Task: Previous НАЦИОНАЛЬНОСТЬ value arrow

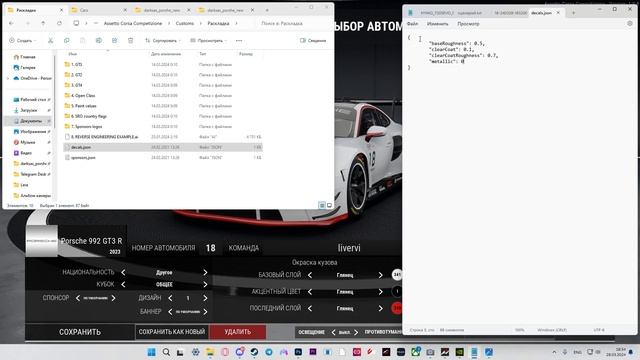Action: tap(123, 272)
